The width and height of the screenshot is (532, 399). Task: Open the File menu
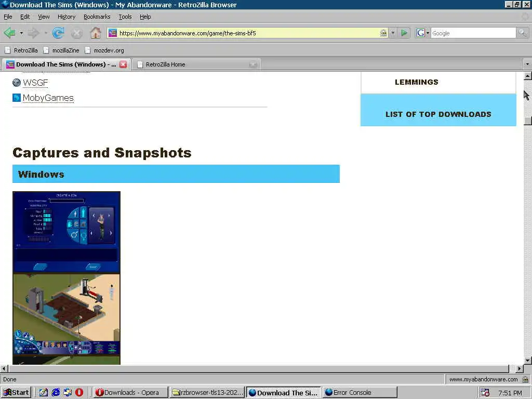8,17
